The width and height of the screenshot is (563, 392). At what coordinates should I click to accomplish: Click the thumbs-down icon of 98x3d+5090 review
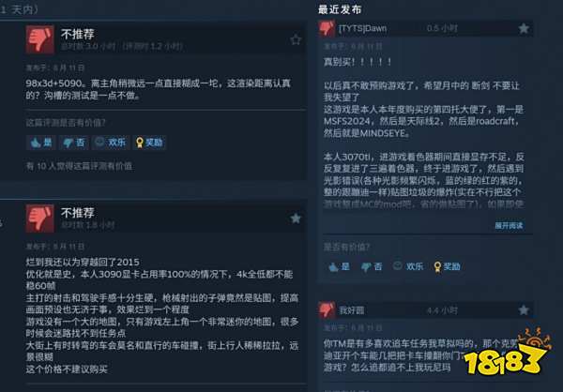tap(39, 39)
